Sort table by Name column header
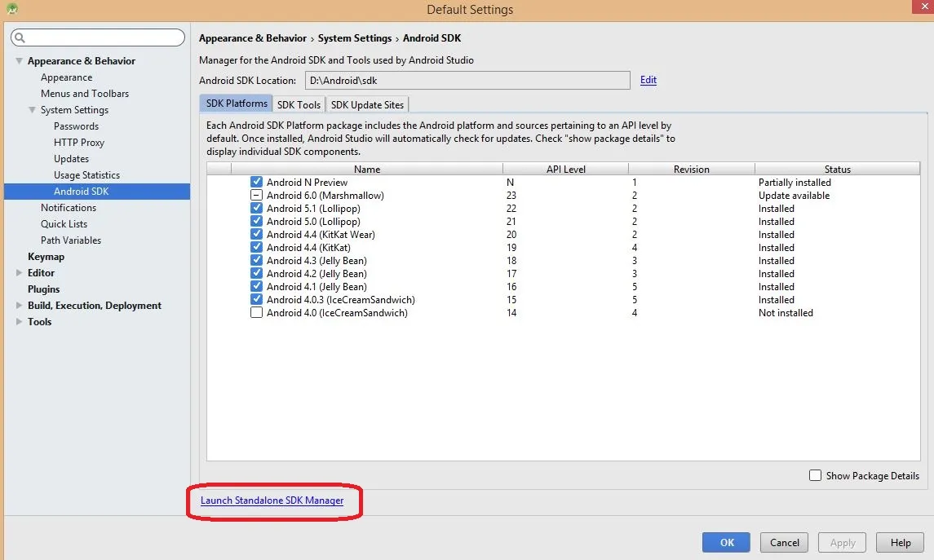The width and height of the screenshot is (934, 560). click(367, 169)
